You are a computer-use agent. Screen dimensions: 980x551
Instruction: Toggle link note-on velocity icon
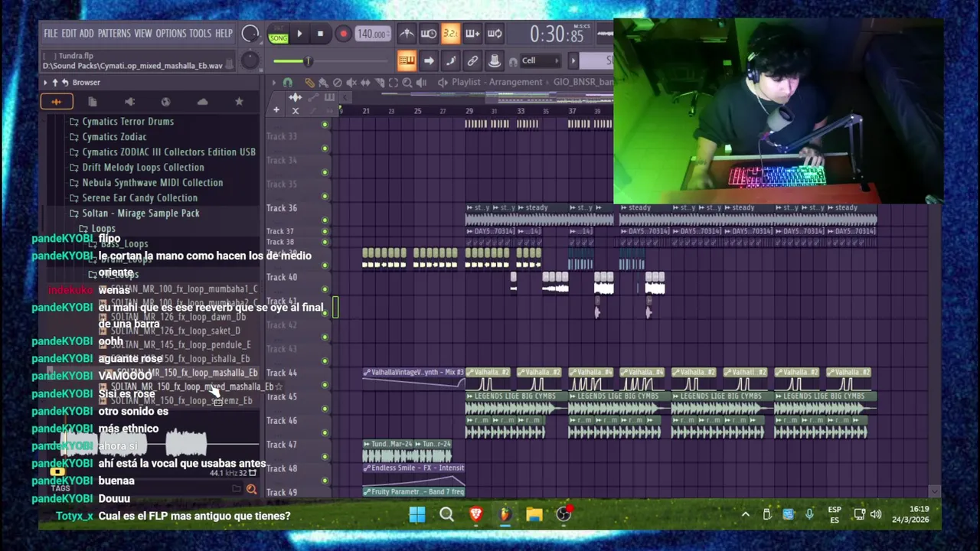pos(472,60)
